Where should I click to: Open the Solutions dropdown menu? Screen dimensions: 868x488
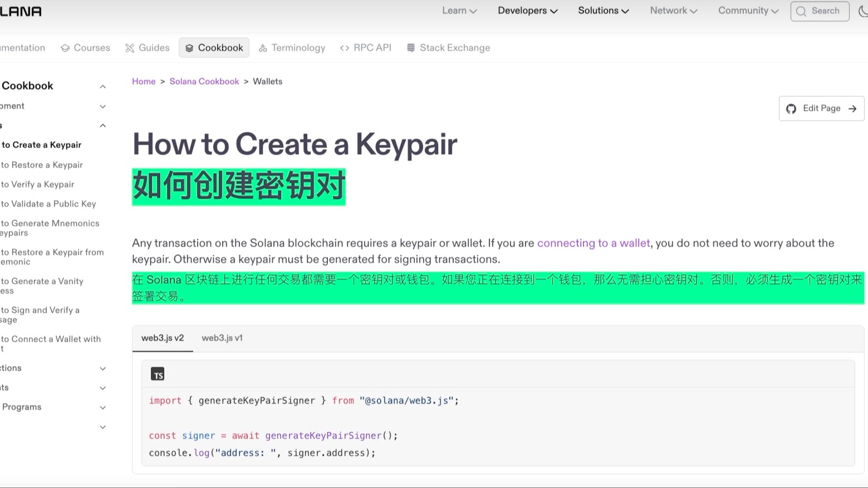click(603, 11)
